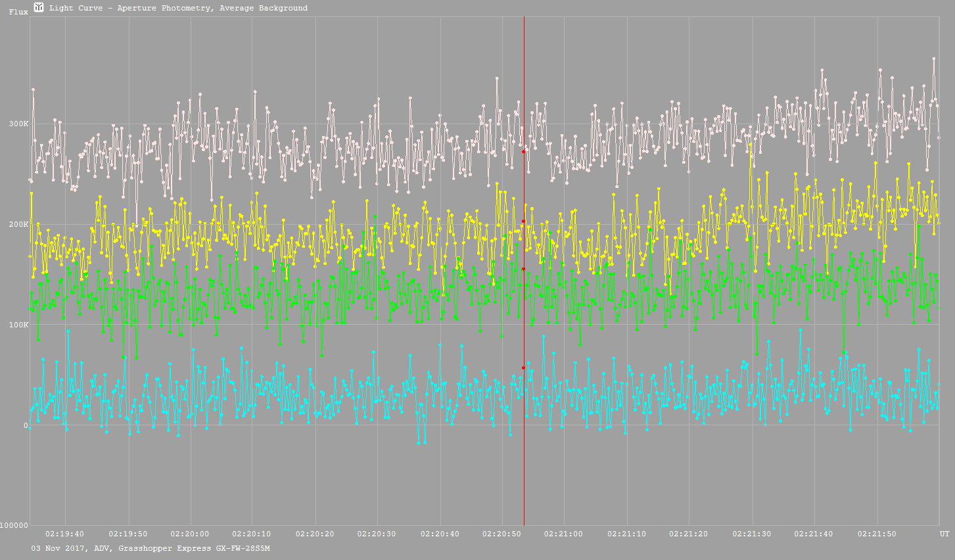Select the red marker on the green curve

[524, 269]
